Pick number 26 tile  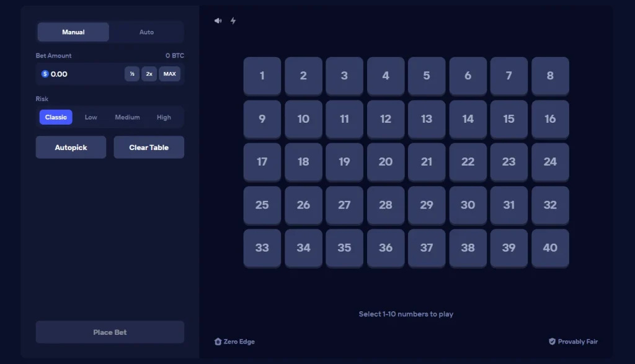pos(303,205)
